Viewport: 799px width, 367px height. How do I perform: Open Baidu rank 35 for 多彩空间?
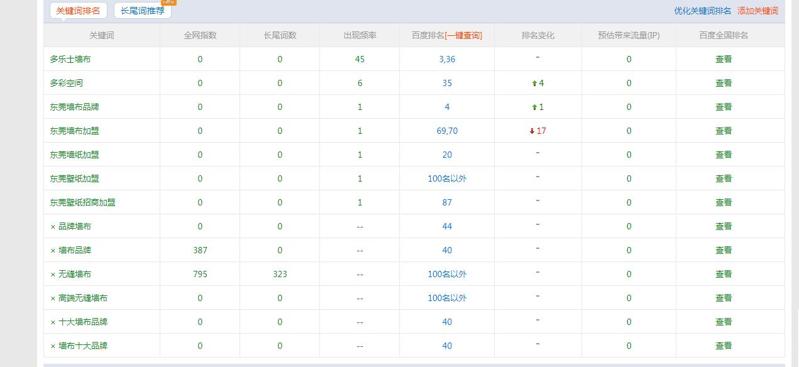tap(447, 83)
